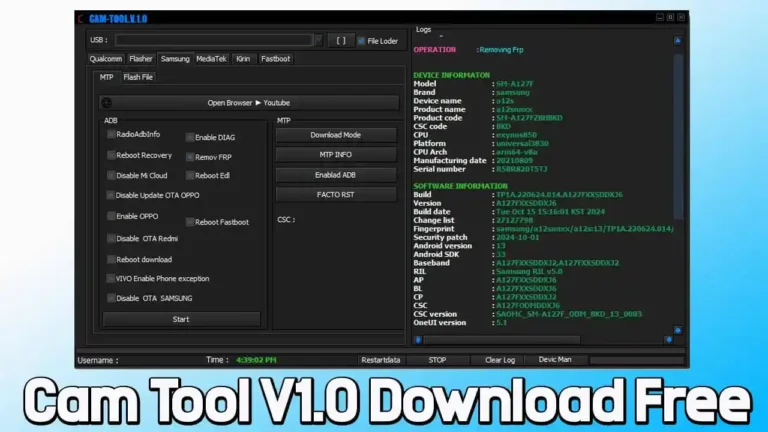Click the horizontal log scroll left arrow

pos(418,339)
